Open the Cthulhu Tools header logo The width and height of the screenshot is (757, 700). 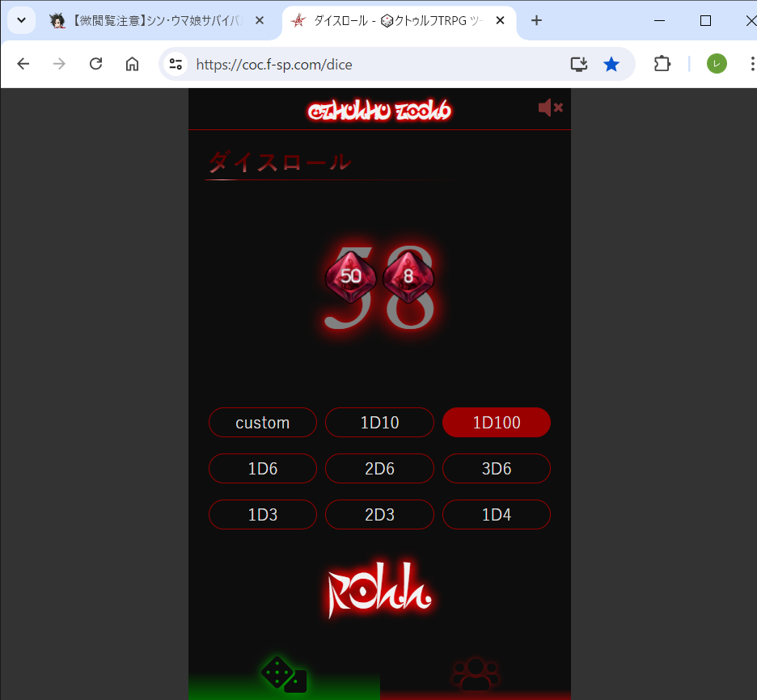(379, 111)
